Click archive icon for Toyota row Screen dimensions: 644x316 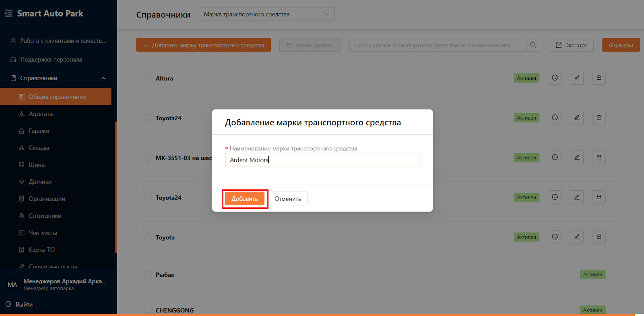[x=599, y=237]
